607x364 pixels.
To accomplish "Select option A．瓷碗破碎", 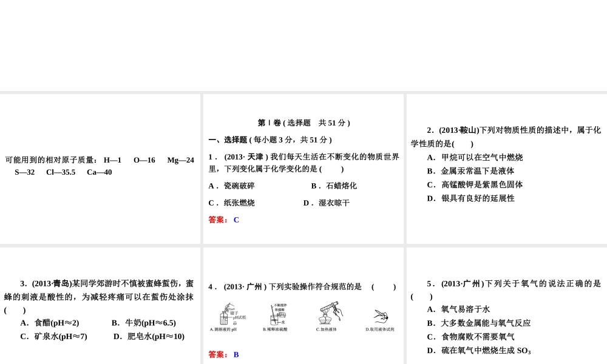I will click(x=231, y=186).
